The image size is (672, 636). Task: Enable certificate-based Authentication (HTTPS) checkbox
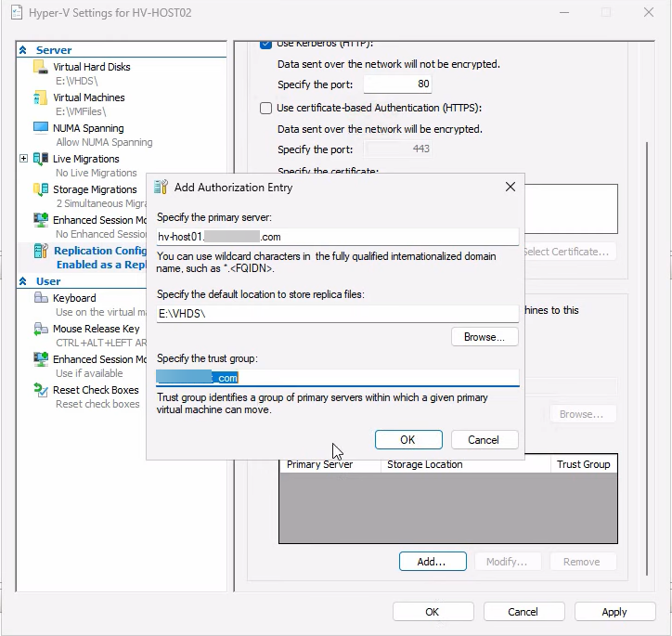(265, 108)
